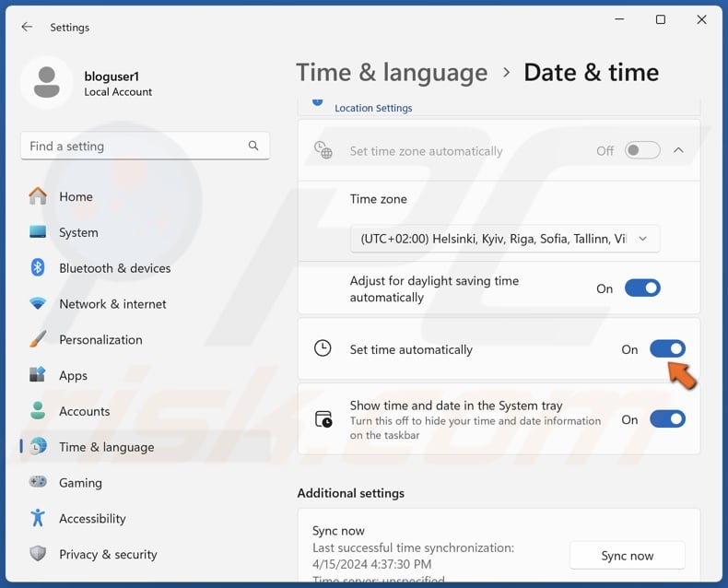Click the Personalization paintbrush icon

pos(38,339)
